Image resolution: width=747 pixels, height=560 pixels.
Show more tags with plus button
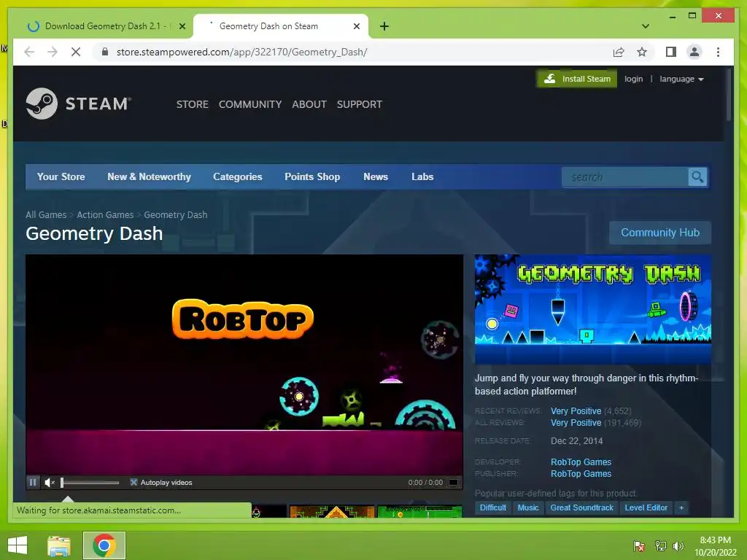click(681, 507)
